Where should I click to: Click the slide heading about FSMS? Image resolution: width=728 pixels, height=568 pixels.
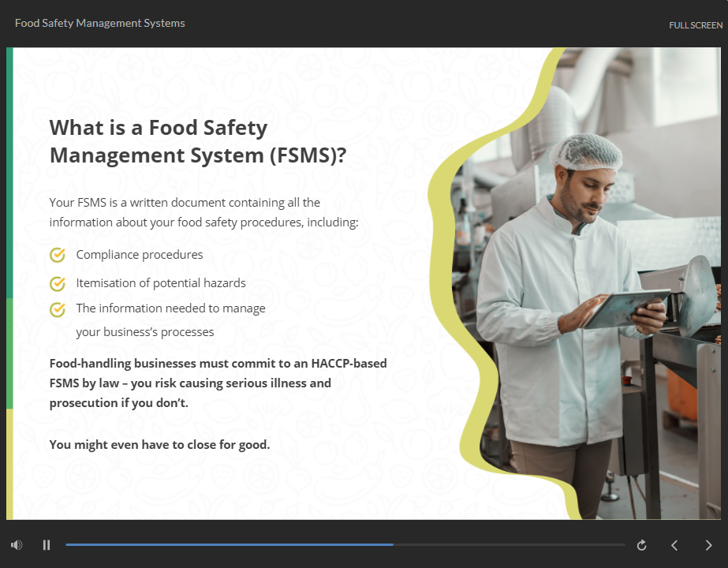pos(197,141)
